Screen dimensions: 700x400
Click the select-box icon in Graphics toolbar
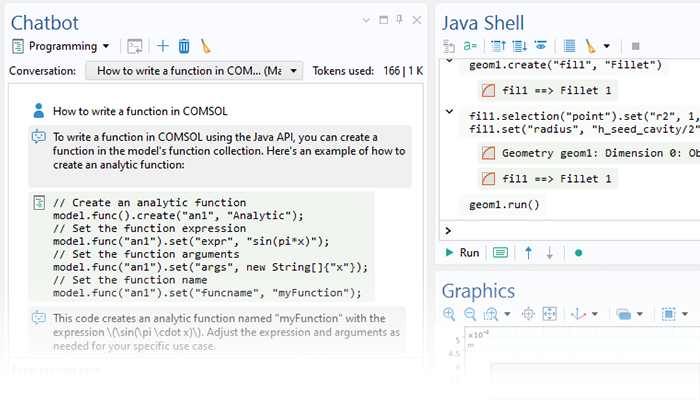click(669, 314)
